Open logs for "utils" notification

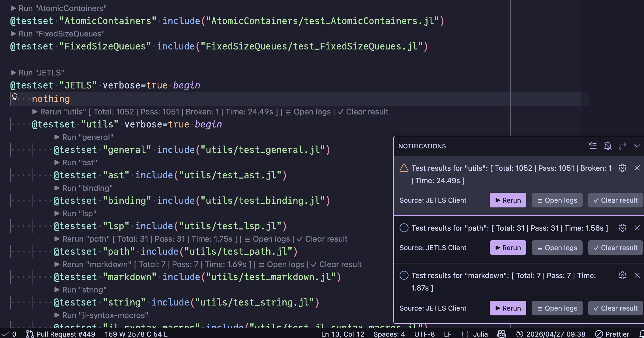(557, 200)
